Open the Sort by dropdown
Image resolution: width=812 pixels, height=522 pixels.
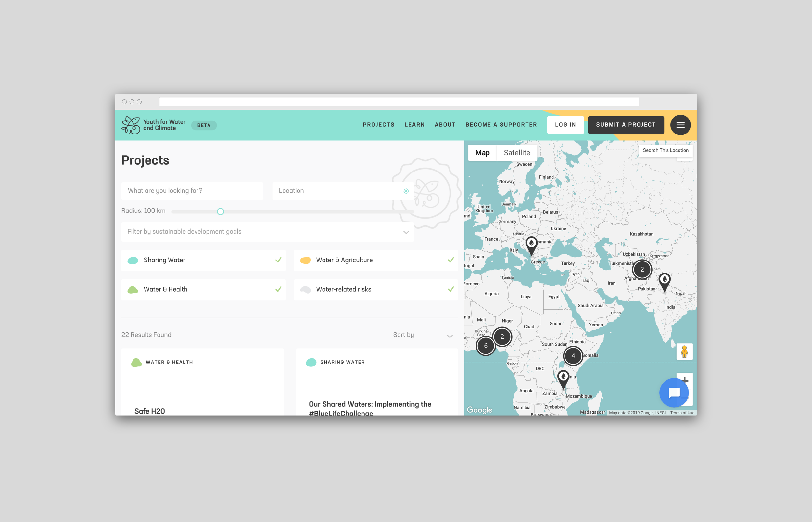pos(423,335)
